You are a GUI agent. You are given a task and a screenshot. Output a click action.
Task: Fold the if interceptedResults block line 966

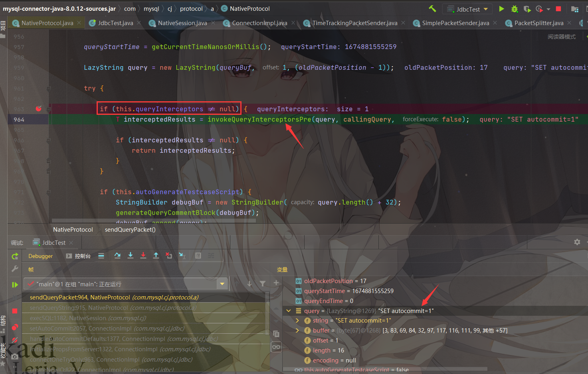tap(48, 140)
